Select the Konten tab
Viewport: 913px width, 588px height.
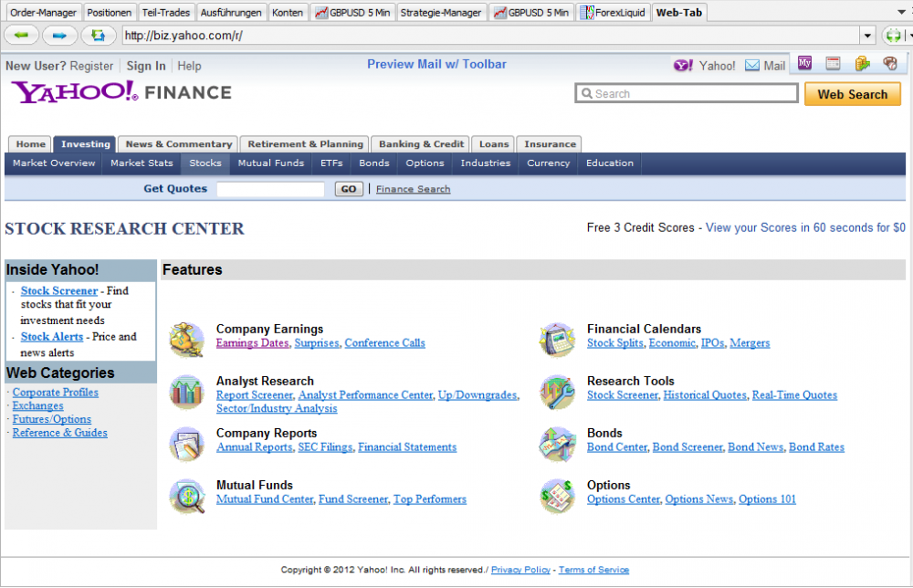pos(288,12)
